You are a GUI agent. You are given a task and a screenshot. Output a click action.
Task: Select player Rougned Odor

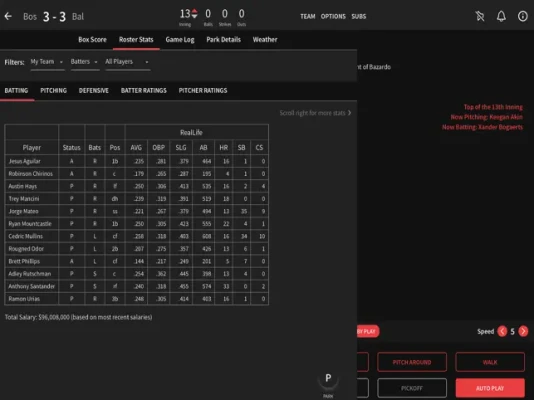click(x=26, y=249)
